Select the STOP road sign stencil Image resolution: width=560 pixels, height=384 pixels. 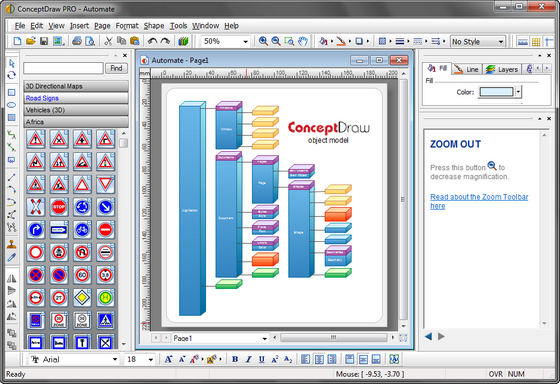point(59,207)
